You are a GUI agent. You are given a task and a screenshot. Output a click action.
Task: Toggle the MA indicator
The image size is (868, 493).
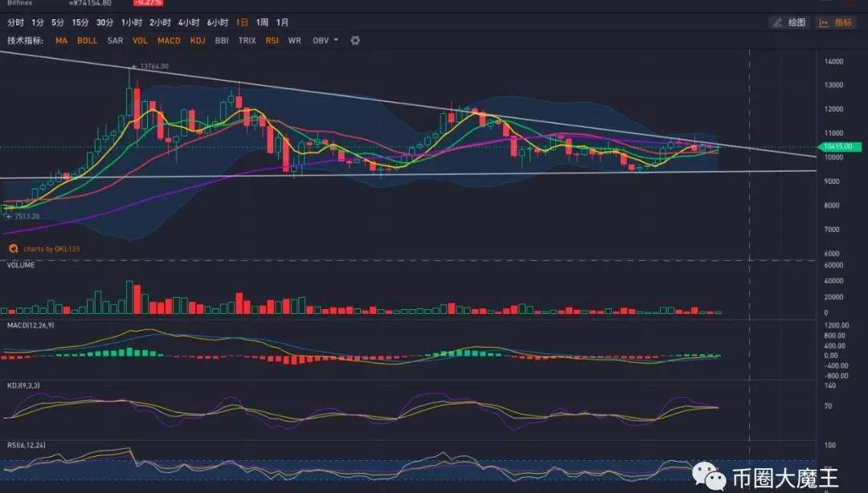click(x=62, y=40)
